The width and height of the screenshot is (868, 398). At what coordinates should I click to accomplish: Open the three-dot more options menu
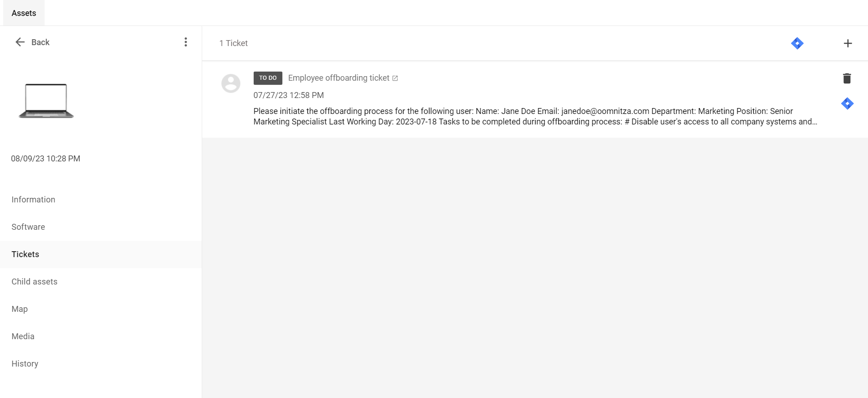coord(185,42)
